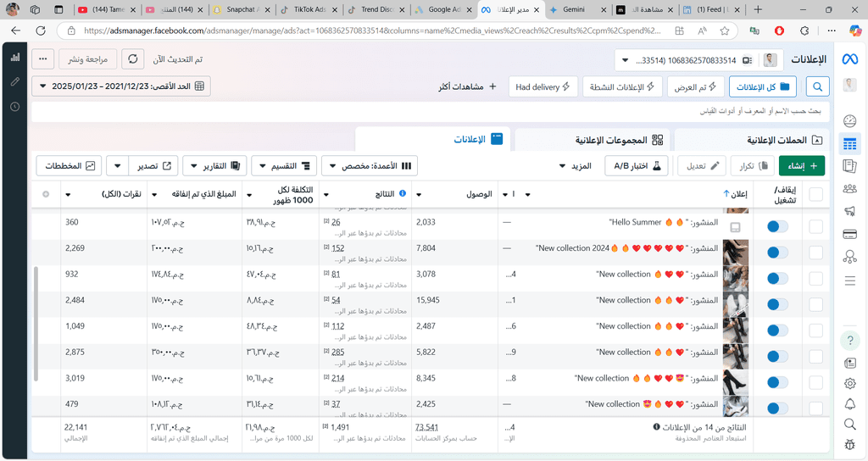The image size is (868, 461).
Task: Toggle the ad with 15,945 reach
Action: (777, 304)
